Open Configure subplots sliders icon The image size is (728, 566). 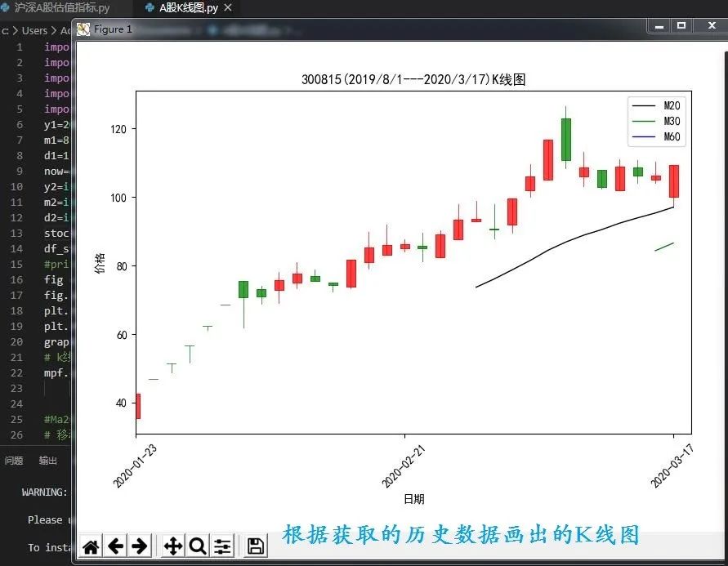(x=222, y=546)
